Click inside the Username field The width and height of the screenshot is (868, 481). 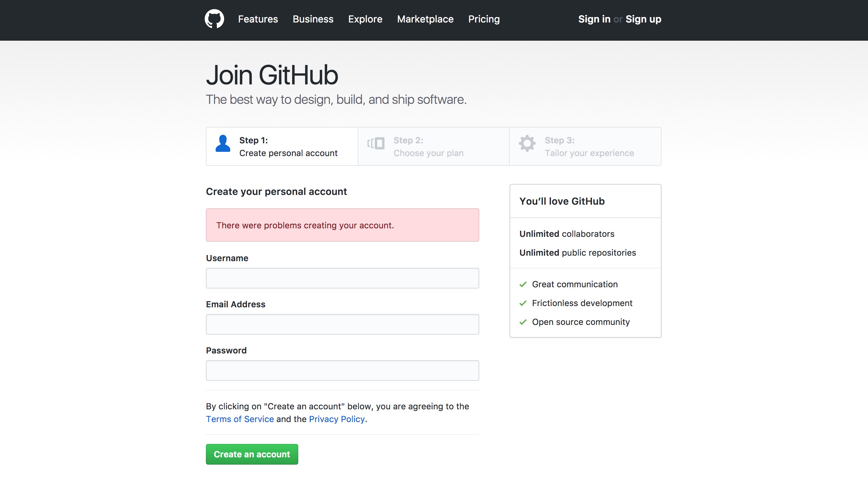342,278
